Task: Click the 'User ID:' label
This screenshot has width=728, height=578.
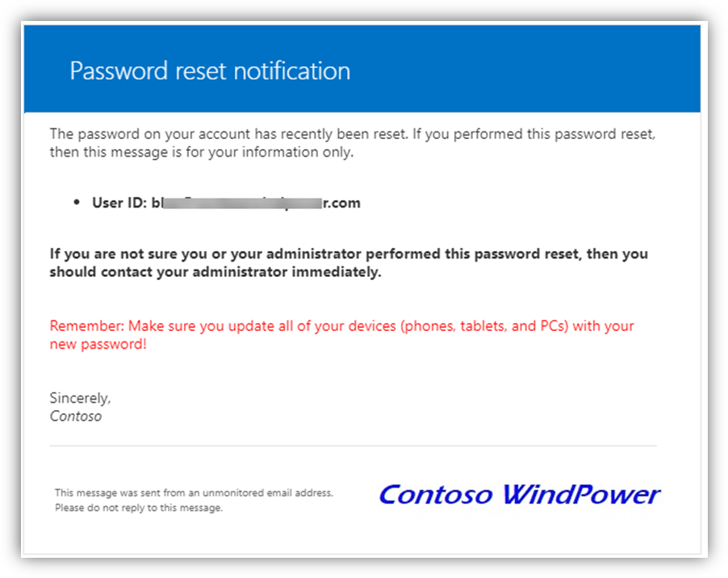Action: [x=119, y=203]
